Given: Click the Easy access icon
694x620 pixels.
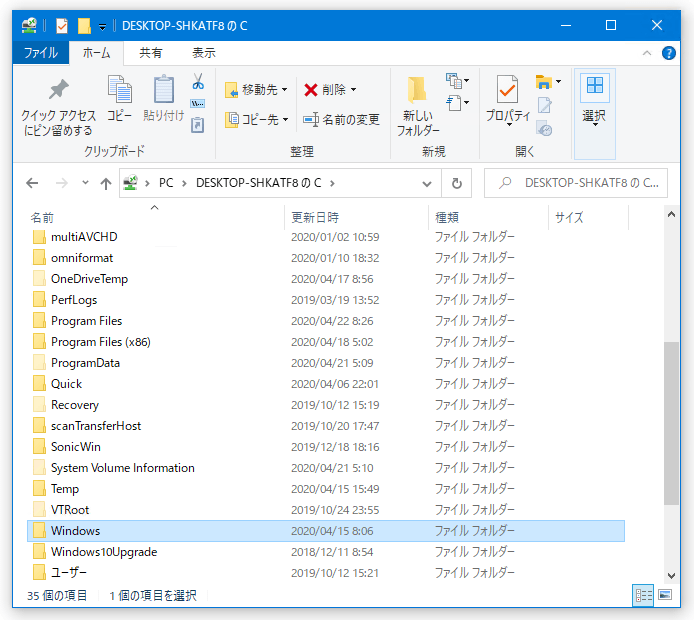Looking at the screenshot, I should click(457, 103).
